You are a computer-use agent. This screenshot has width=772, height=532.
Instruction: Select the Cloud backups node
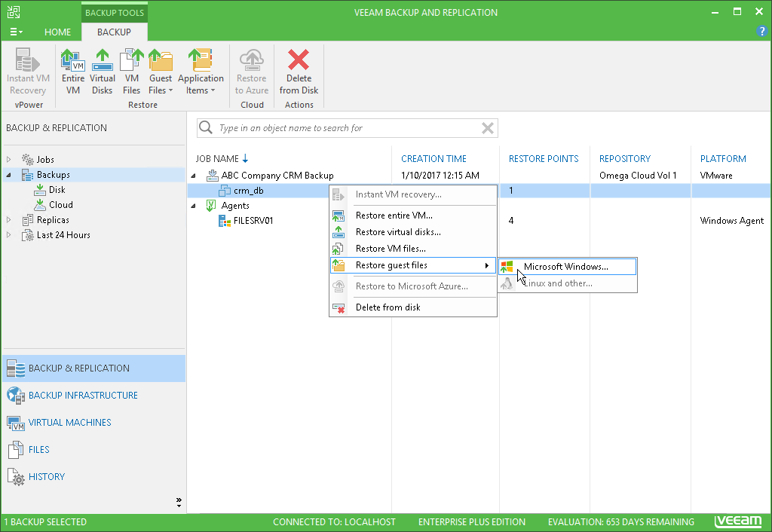pyautogui.click(x=60, y=205)
